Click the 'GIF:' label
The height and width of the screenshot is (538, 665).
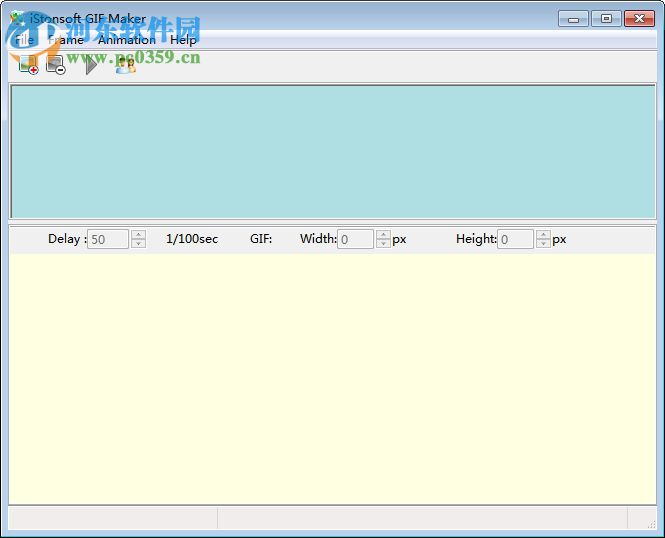point(261,239)
